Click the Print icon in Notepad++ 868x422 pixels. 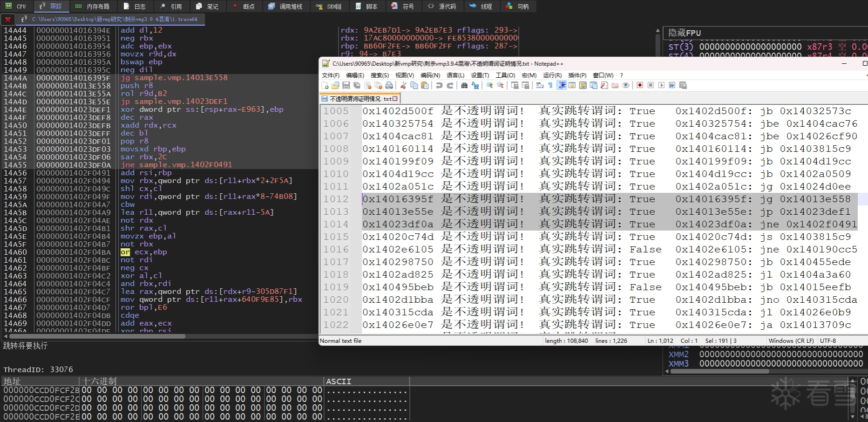(x=389, y=85)
